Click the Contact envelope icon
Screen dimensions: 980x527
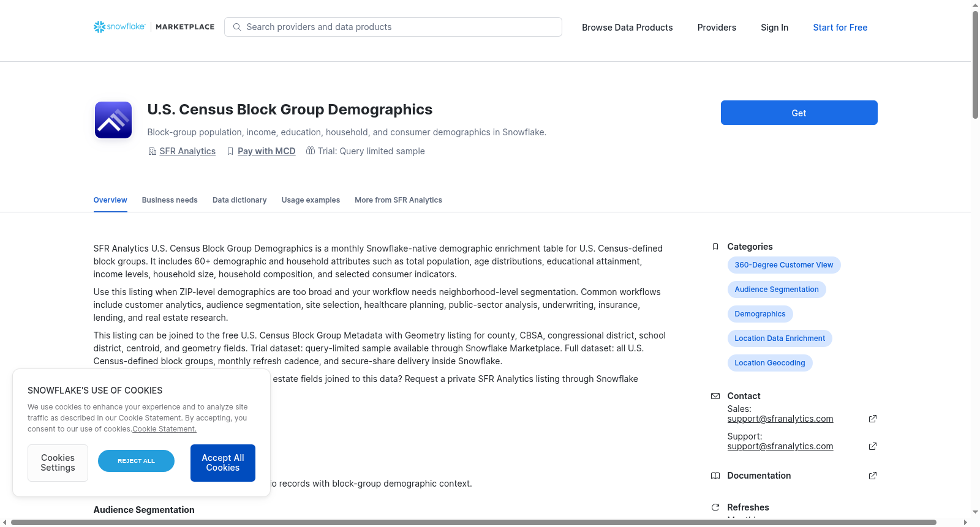click(x=715, y=396)
